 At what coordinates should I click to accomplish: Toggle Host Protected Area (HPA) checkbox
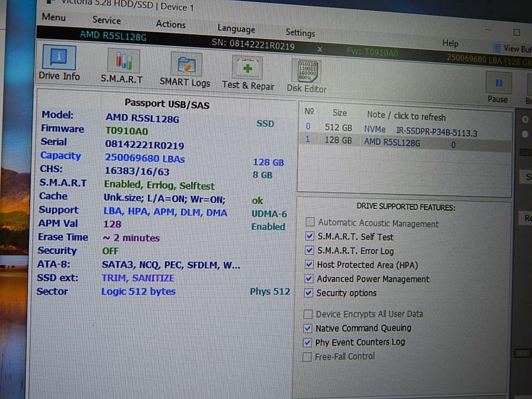tap(309, 264)
